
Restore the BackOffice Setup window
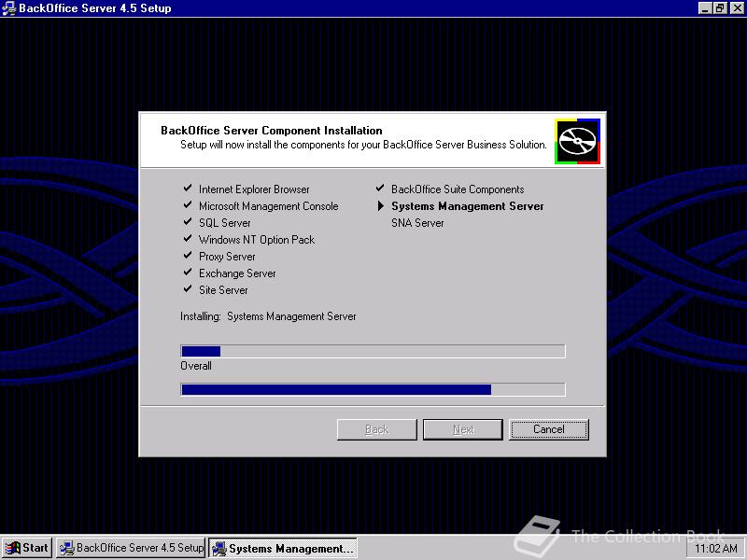click(x=720, y=8)
